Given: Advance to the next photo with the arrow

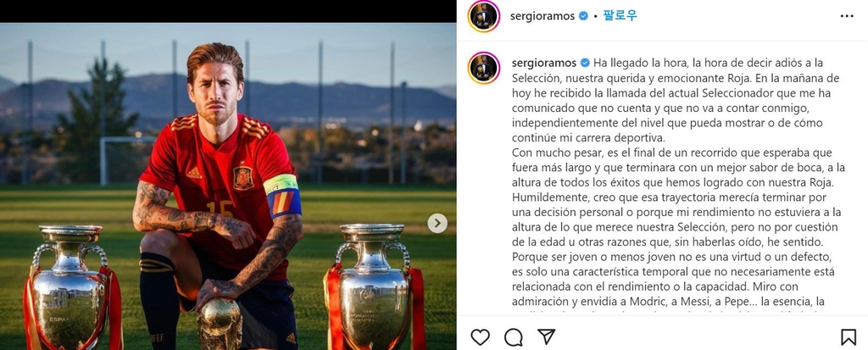Looking at the screenshot, I should pos(437,223).
